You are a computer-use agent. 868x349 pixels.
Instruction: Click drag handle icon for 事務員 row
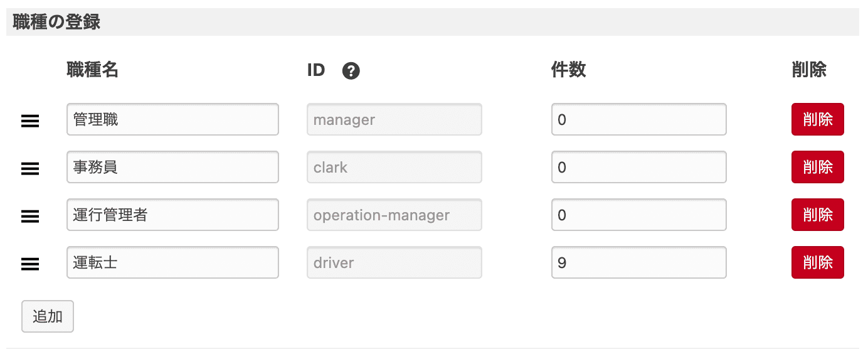pyautogui.click(x=30, y=168)
